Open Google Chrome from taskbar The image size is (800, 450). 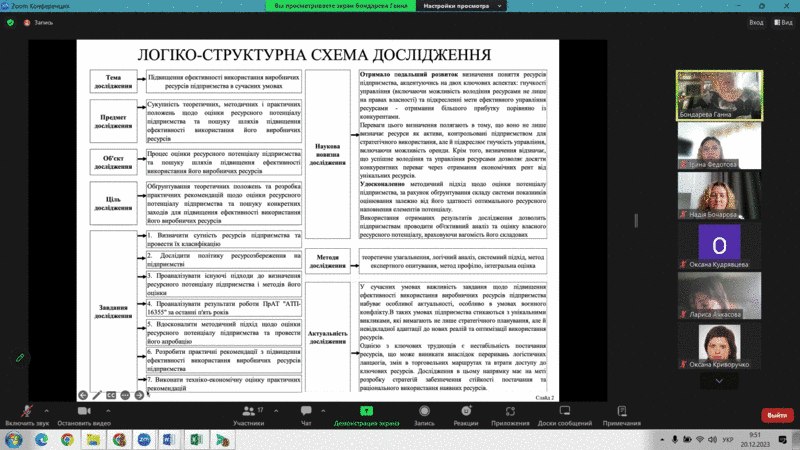67,439
